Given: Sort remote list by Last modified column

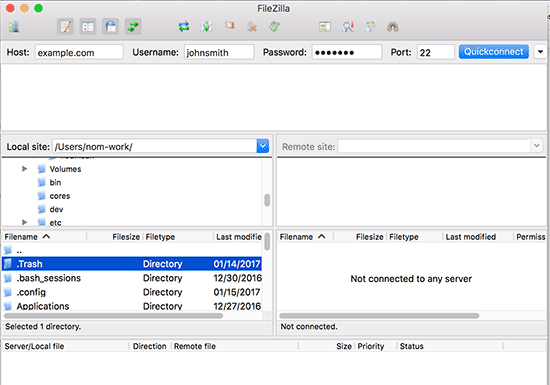Looking at the screenshot, I should point(471,237).
